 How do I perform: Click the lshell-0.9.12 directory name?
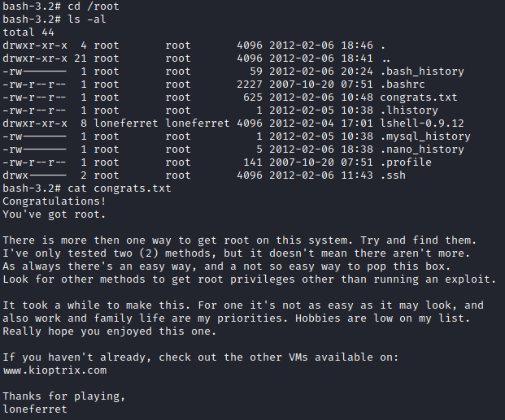[x=422, y=123]
